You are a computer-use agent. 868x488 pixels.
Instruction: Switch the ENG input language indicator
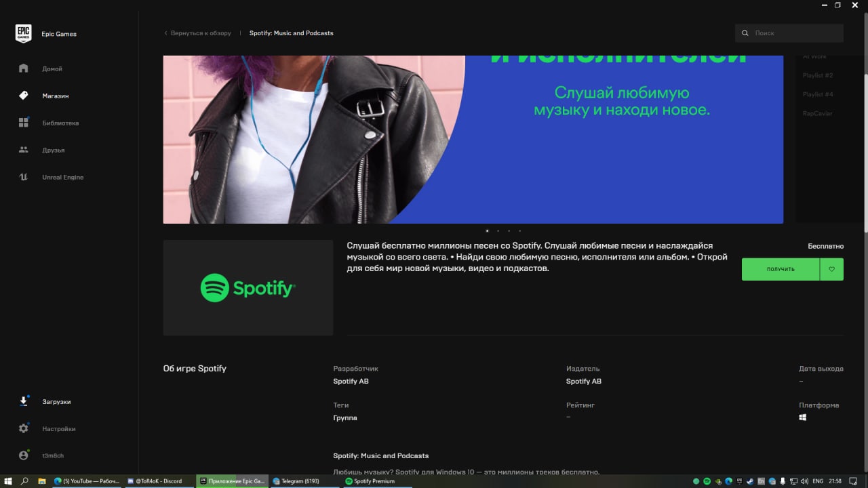click(818, 481)
